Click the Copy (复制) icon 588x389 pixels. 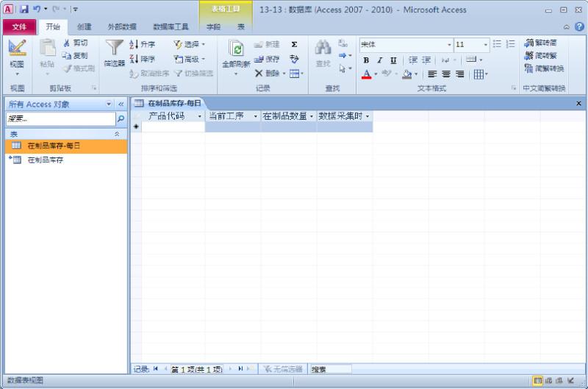click(x=67, y=55)
